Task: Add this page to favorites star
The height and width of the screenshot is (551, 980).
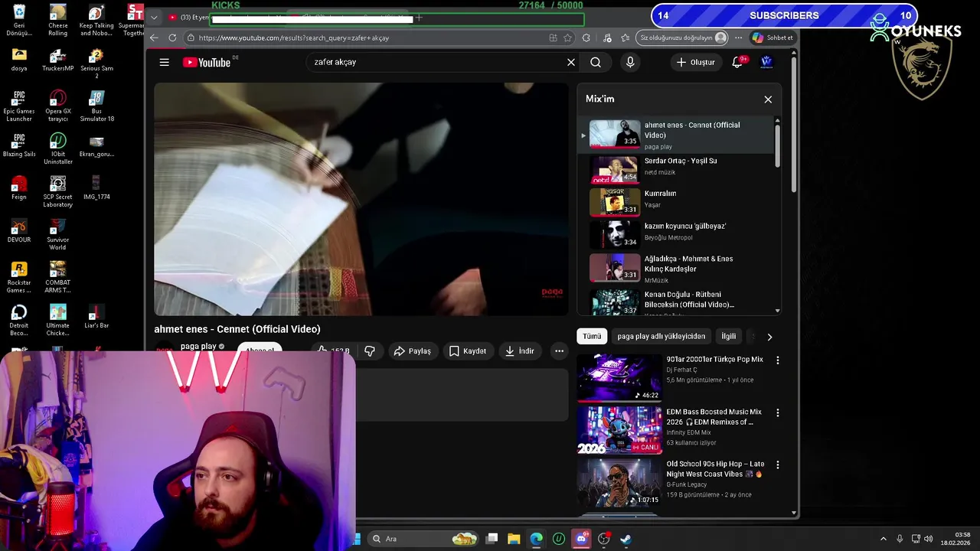Action: pos(567,37)
